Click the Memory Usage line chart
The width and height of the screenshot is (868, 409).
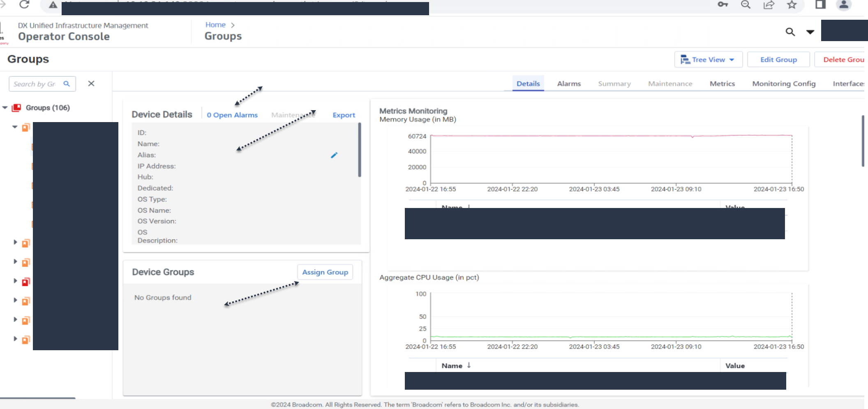[x=611, y=159]
